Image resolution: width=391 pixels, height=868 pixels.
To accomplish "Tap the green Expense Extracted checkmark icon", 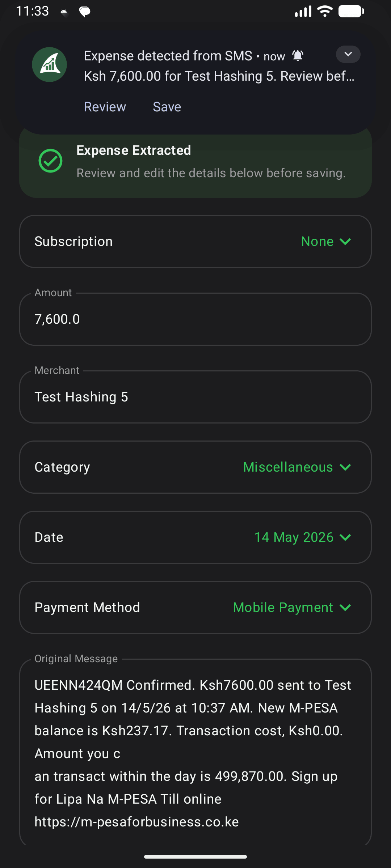I will (50, 161).
